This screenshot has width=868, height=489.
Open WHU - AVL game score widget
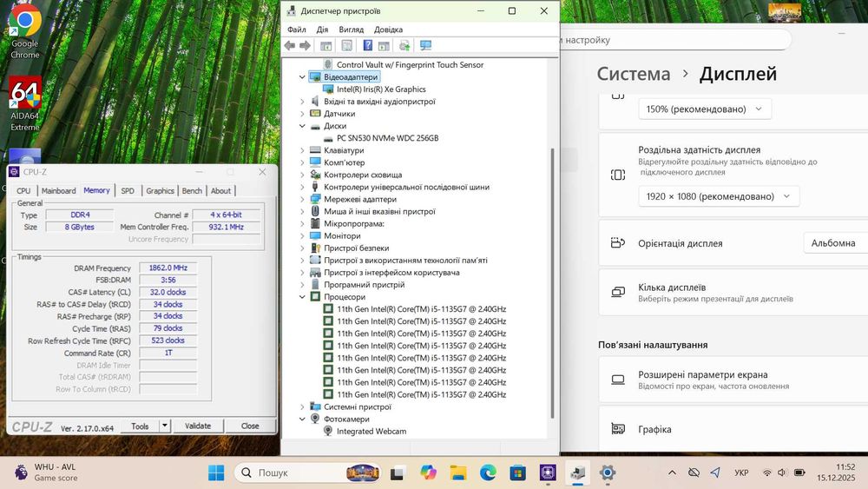[45, 472]
